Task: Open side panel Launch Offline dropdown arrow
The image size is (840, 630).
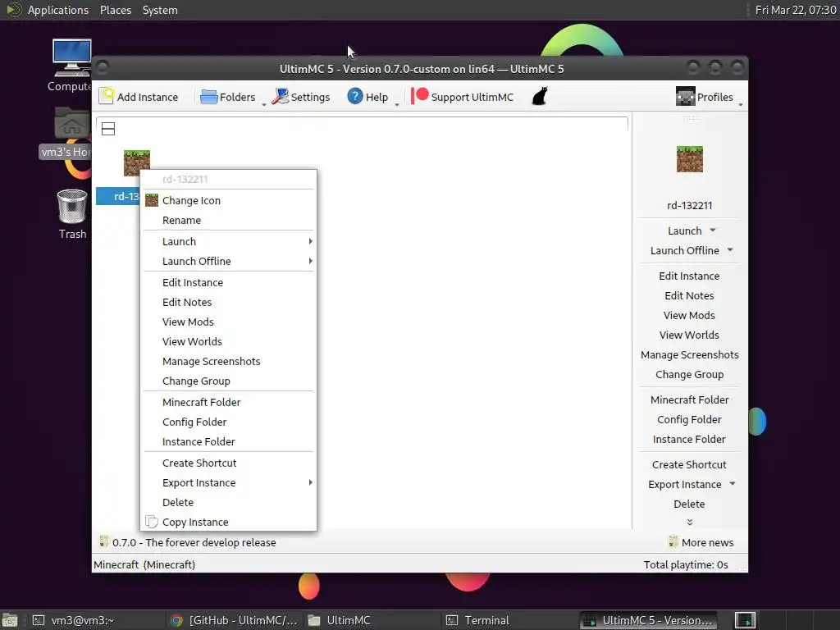Action: [x=729, y=250]
